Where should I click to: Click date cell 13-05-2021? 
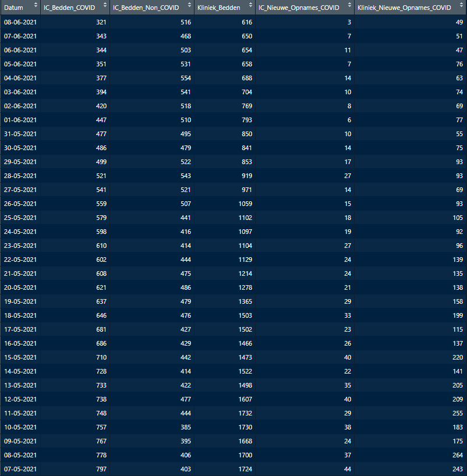20,385
